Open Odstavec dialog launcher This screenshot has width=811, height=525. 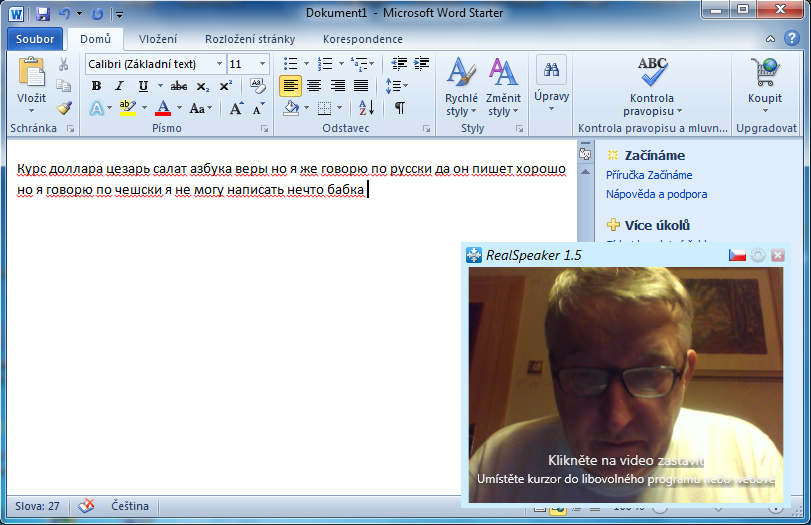[x=426, y=129]
